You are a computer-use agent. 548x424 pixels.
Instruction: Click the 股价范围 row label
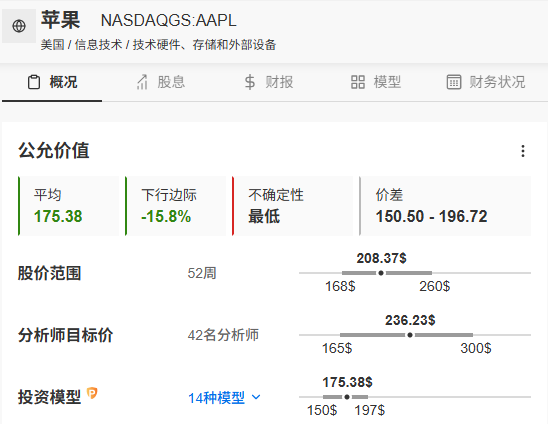pos(49,273)
